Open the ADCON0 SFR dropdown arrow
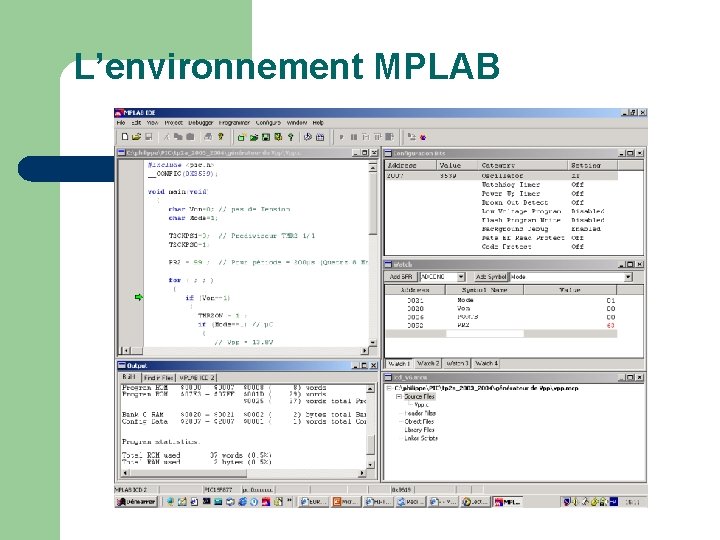720x540 pixels. pos(461,277)
